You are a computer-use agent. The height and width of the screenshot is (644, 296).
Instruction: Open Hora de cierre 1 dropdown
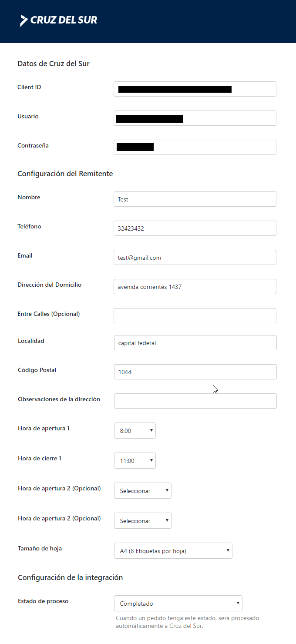[x=135, y=460]
